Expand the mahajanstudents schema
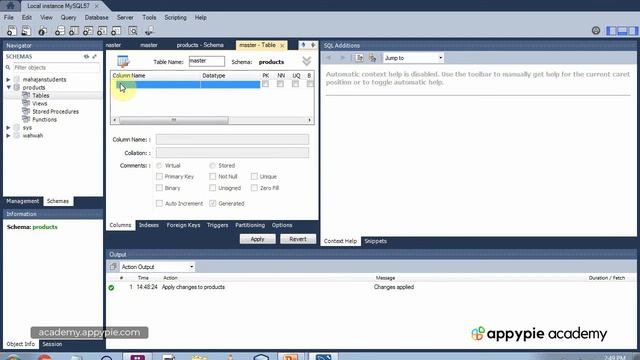Screen dimensions: 640x360 coord(9,80)
